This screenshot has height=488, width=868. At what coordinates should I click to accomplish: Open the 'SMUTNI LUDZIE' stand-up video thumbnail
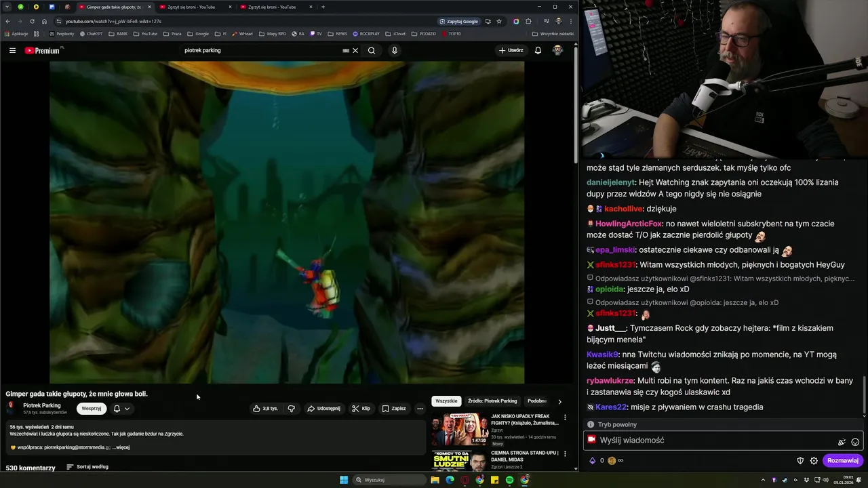(460, 460)
